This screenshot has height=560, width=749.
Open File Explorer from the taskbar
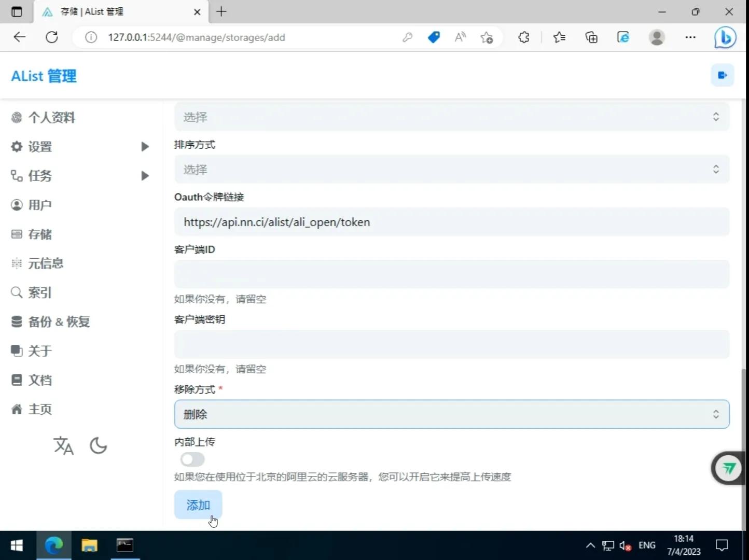point(89,545)
